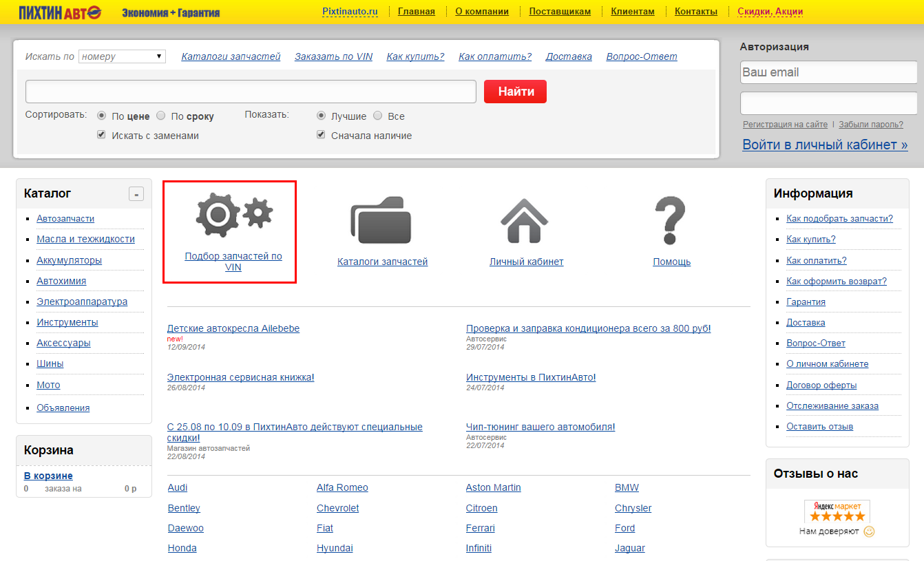Click the ПихтинАвто logo
The image size is (924, 561).
(61, 12)
